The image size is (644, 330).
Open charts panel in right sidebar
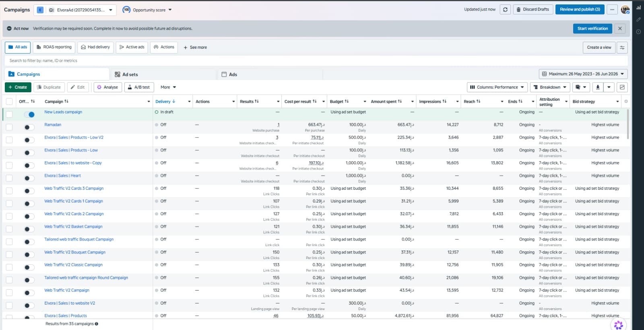(x=638, y=7)
